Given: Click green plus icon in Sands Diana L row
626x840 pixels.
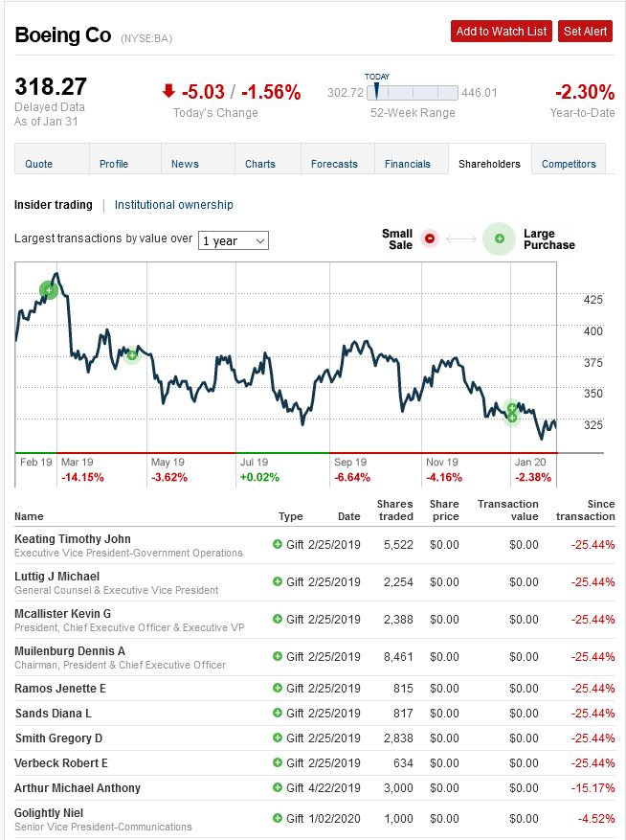Looking at the screenshot, I should [278, 714].
